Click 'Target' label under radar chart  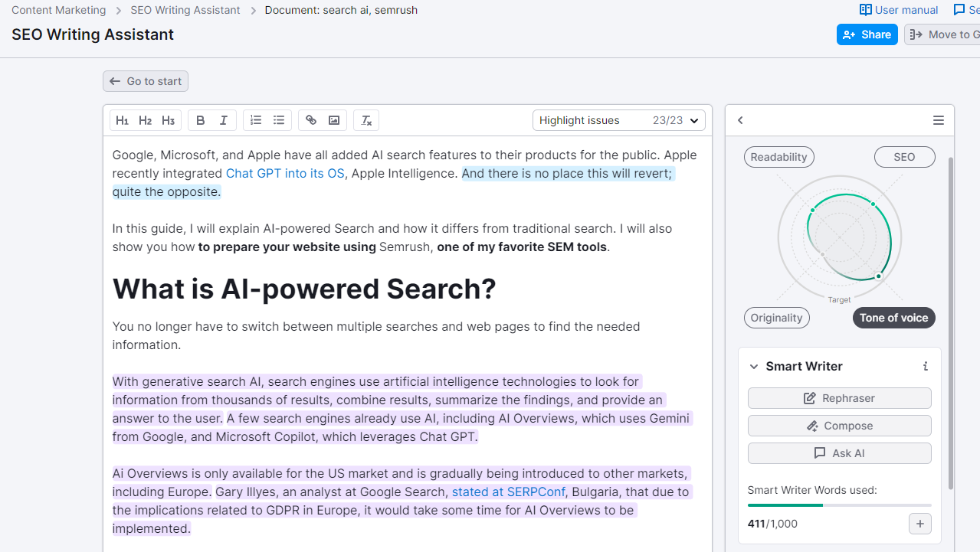pyautogui.click(x=839, y=300)
